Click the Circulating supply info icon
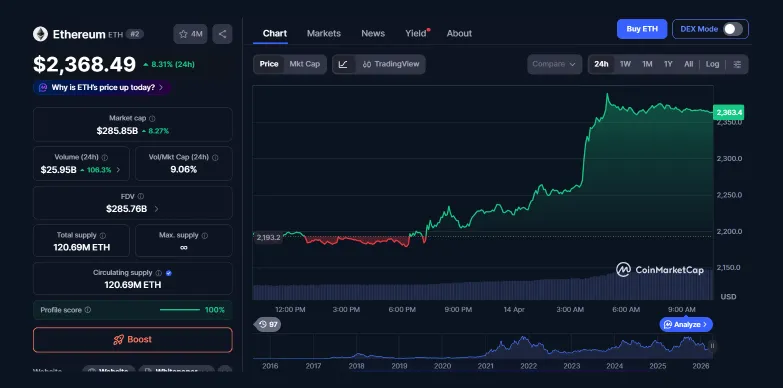783x388 pixels. [x=159, y=273]
